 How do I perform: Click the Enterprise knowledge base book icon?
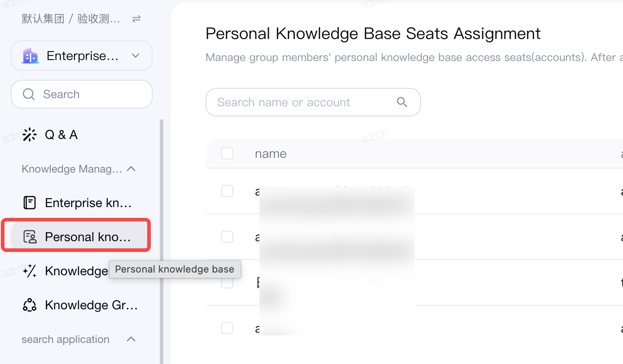[30, 203]
